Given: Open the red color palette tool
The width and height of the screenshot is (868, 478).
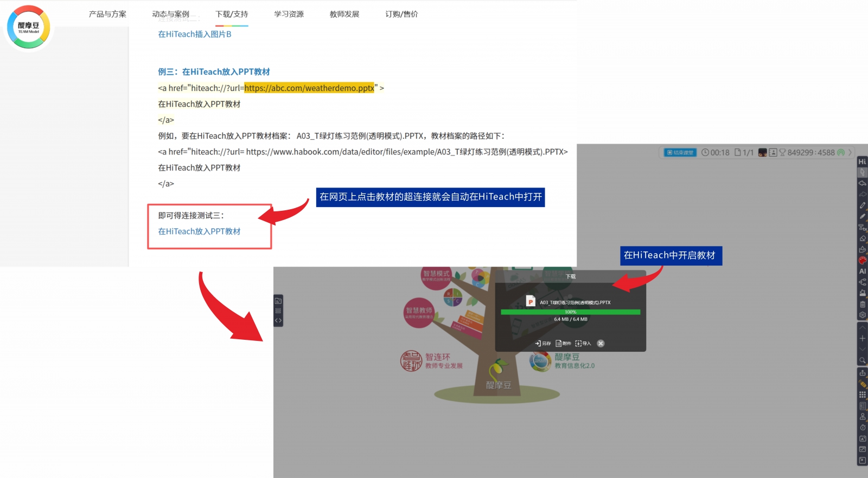Looking at the screenshot, I should [x=862, y=260].
